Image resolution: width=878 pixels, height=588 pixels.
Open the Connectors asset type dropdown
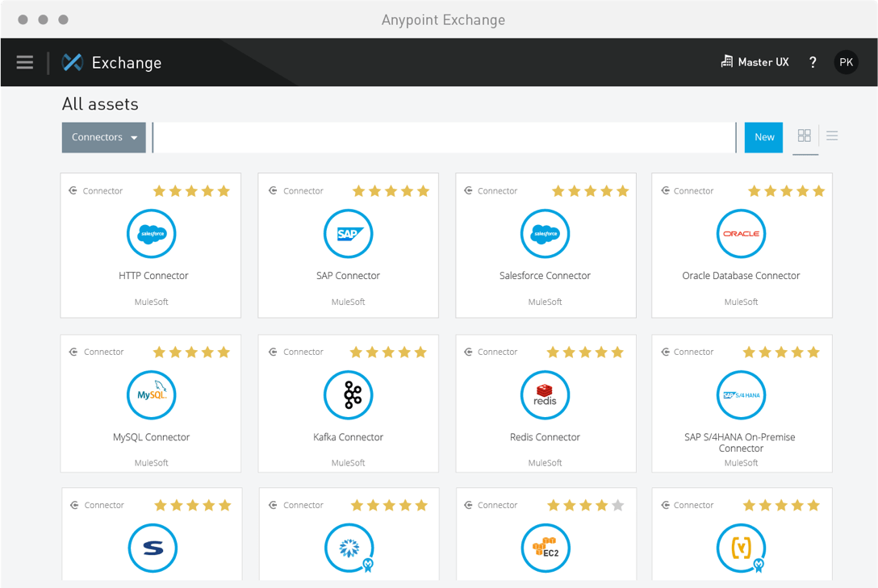point(103,137)
